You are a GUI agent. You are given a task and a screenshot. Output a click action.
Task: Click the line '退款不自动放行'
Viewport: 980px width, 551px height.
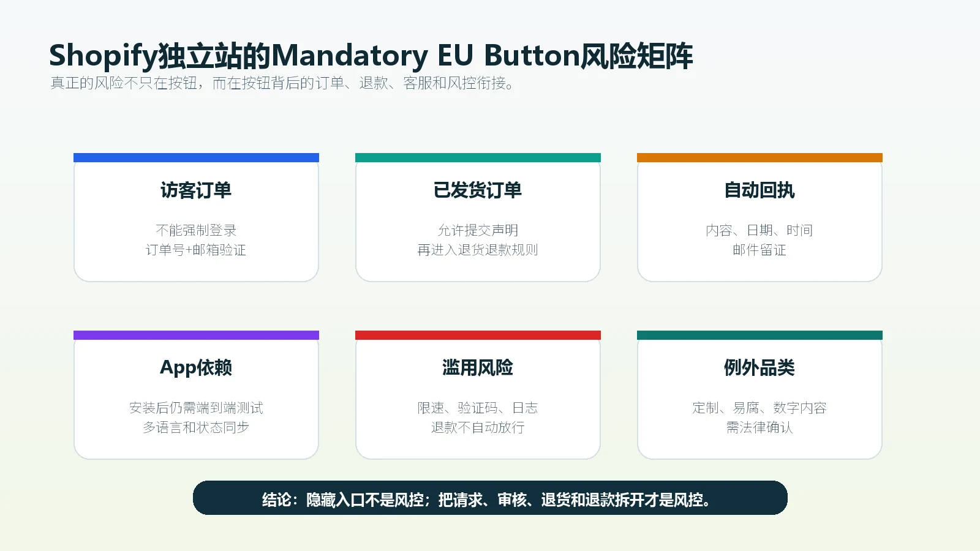478,427
